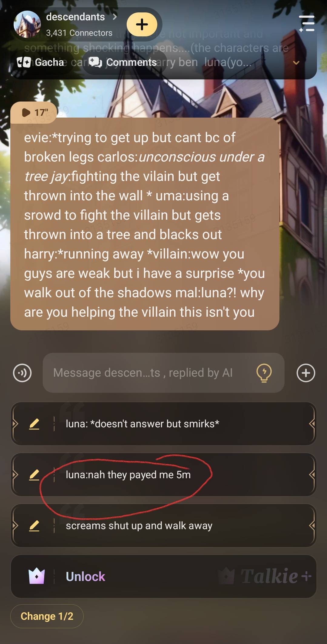Edit the 'doesn't answer but smirks' suggestion
The height and width of the screenshot is (644, 327).
tap(34, 424)
